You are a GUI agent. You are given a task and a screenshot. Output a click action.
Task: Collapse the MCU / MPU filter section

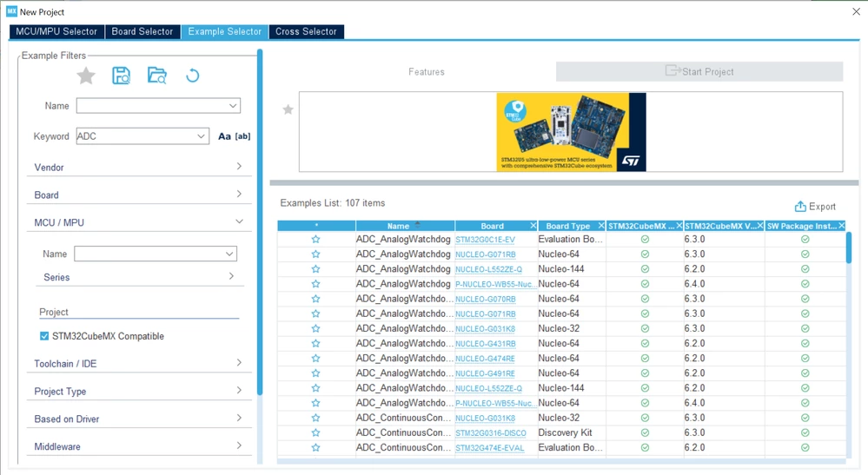tap(138, 222)
